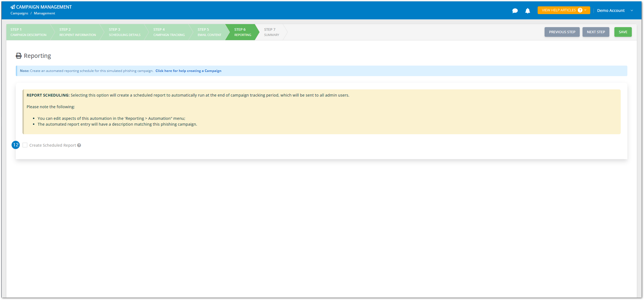Click the Demo Account name
Image resolution: width=644 pixels, height=300 pixels.
(x=611, y=11)
